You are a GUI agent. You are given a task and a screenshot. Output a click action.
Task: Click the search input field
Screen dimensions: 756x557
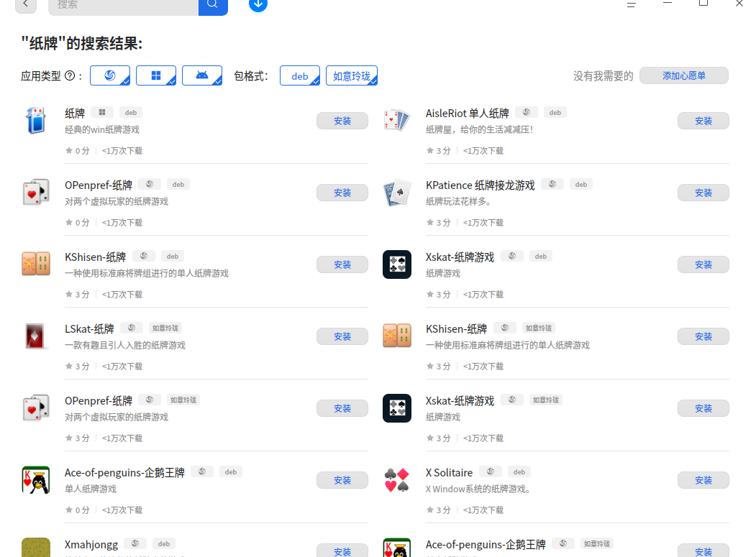(x=124, y=6)
